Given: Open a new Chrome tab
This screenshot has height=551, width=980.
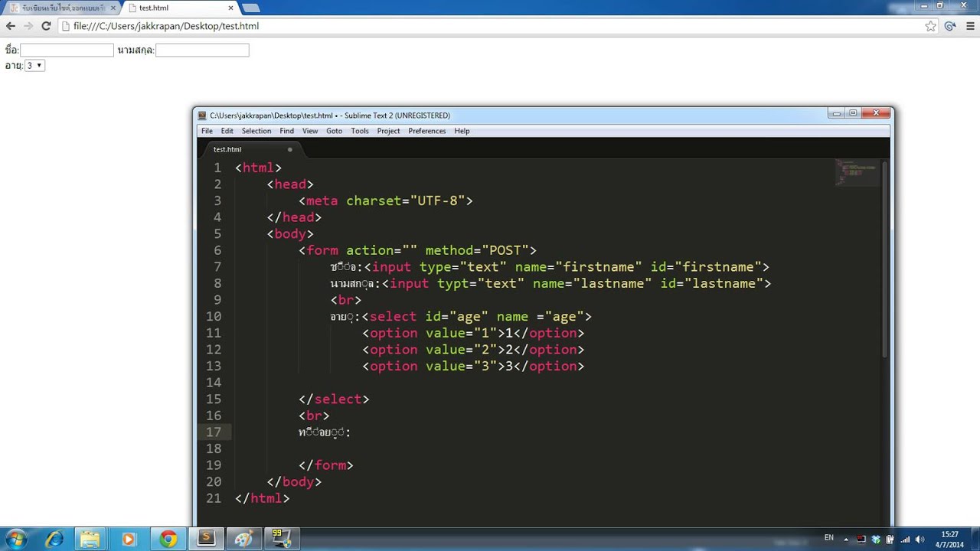Looking at the screenshot, I should click(x=250, y=8).
